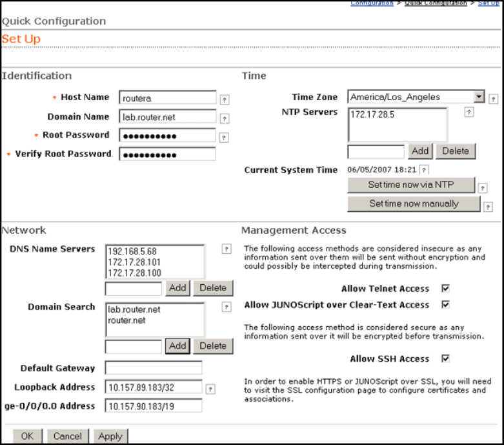Image resolution: width=504 pixels, height=445 pixels.
Task: Select DNS server 192.168.5.68 in list
Action: tap(132, 251)
